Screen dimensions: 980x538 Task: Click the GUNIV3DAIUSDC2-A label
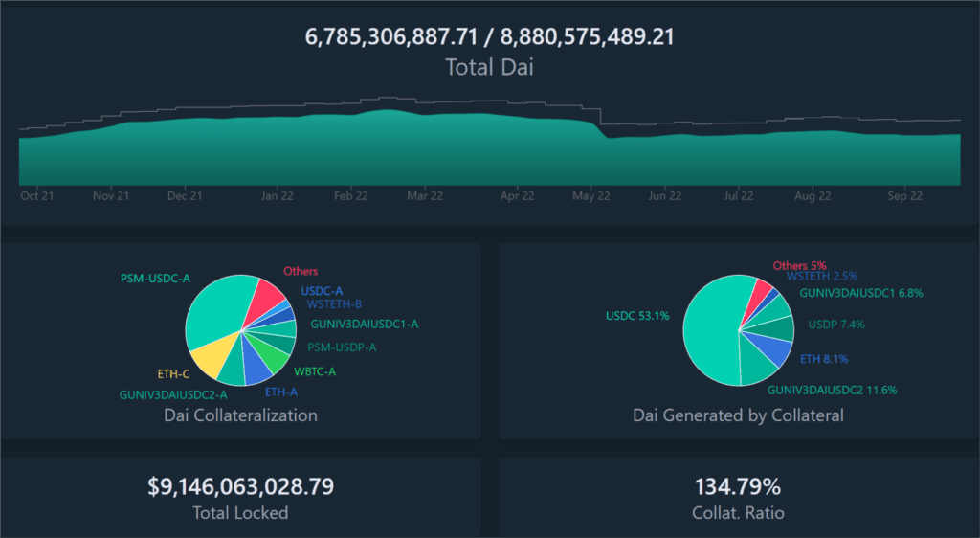(173, 395)
